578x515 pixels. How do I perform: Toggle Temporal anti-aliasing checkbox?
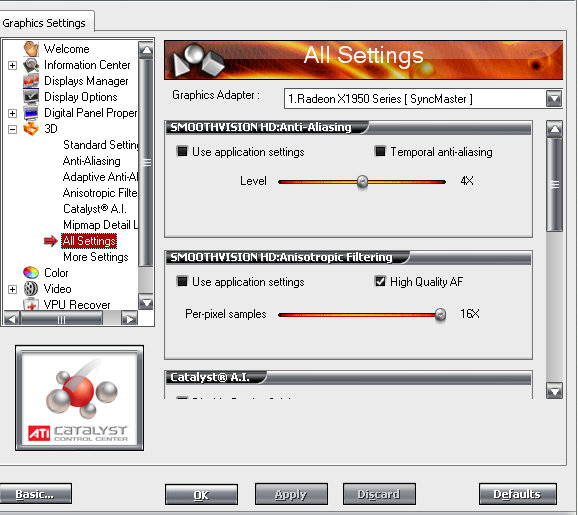pyautogui.click(x=380, y=152)
